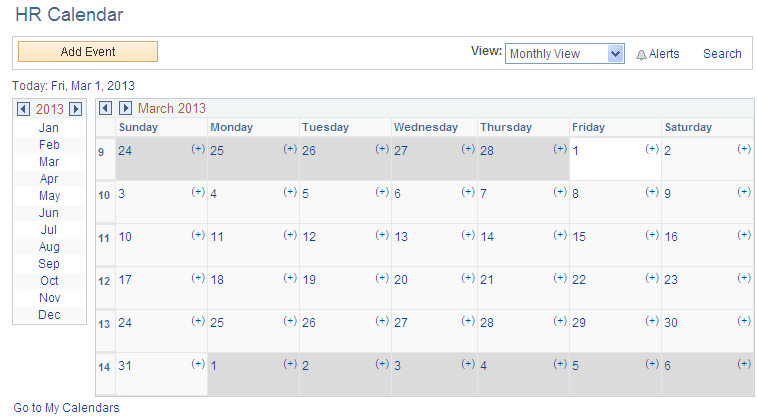
Task: Open Thursday March 28 date link in week 13
Action: coord(487,322)
